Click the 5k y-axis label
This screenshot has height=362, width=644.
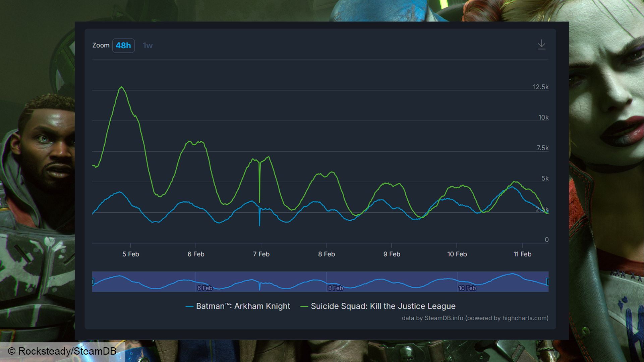click(x=545, y=178)
